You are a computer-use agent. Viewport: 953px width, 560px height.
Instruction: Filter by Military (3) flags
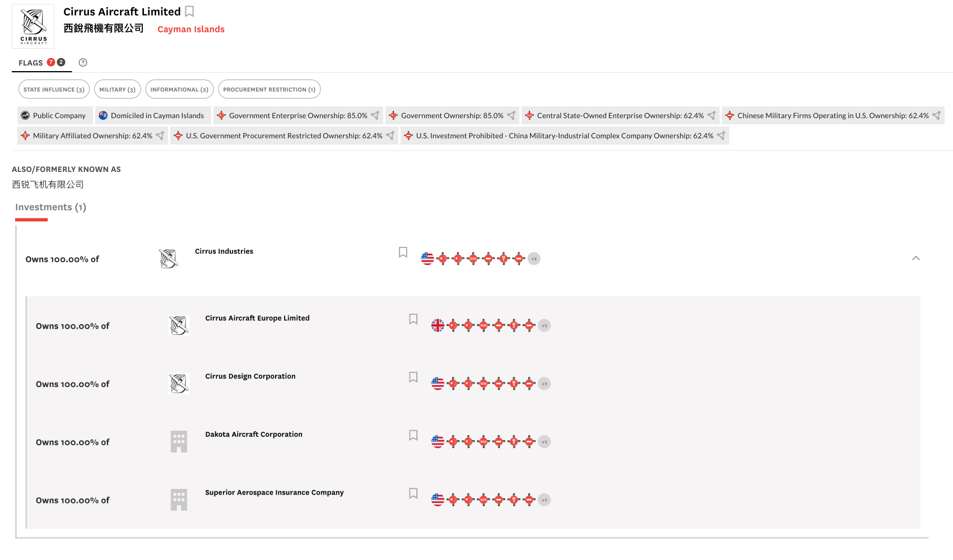tap(117, 90)
